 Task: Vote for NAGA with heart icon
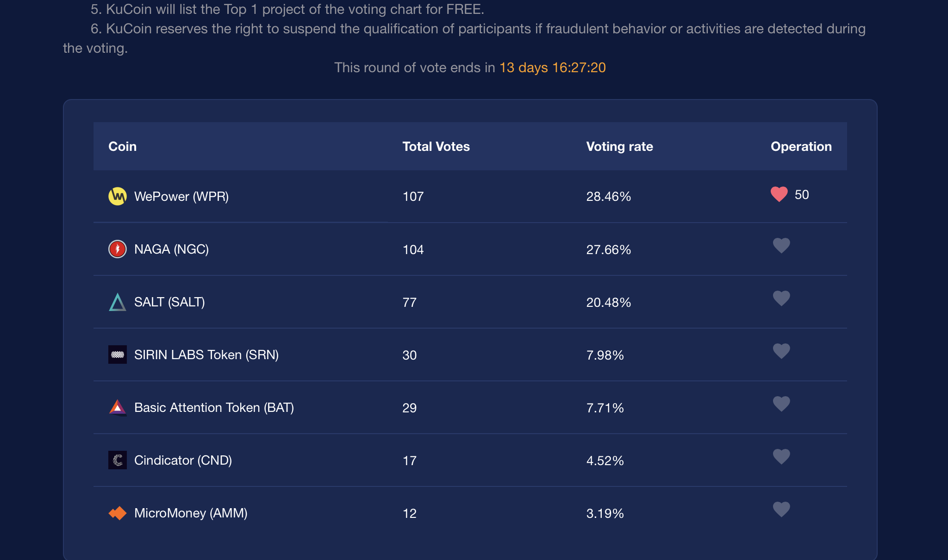781,246
